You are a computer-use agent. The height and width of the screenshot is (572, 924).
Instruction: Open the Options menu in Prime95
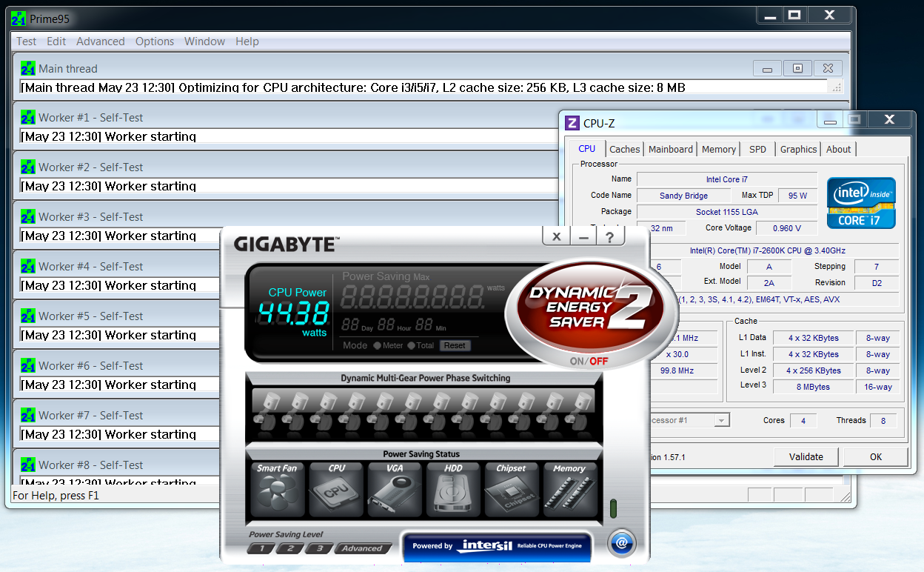155,41
